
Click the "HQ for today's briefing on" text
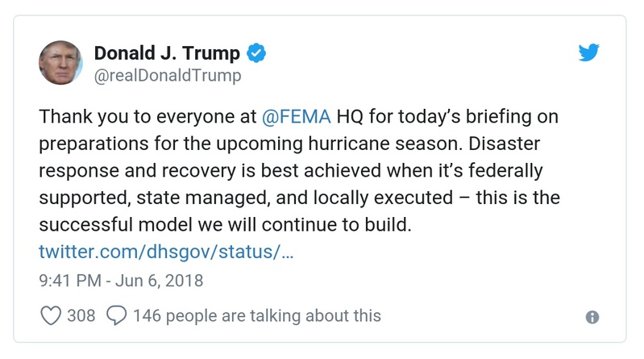(442, 118)
